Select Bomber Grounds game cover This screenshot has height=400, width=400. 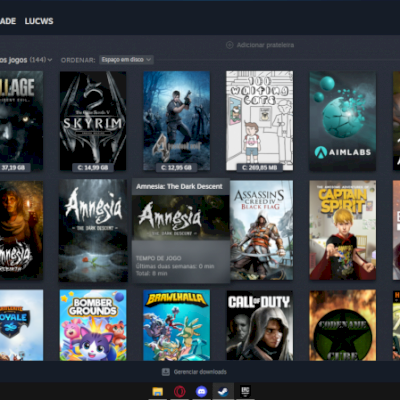(93, 325)
